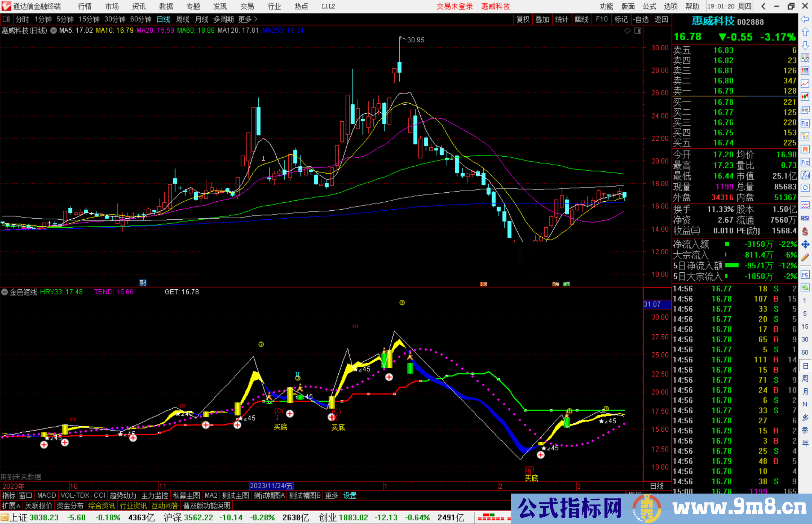Open F10 company info from right sidebar icon
This screenshot has height=524, width=812.
(x=805, y=122)
